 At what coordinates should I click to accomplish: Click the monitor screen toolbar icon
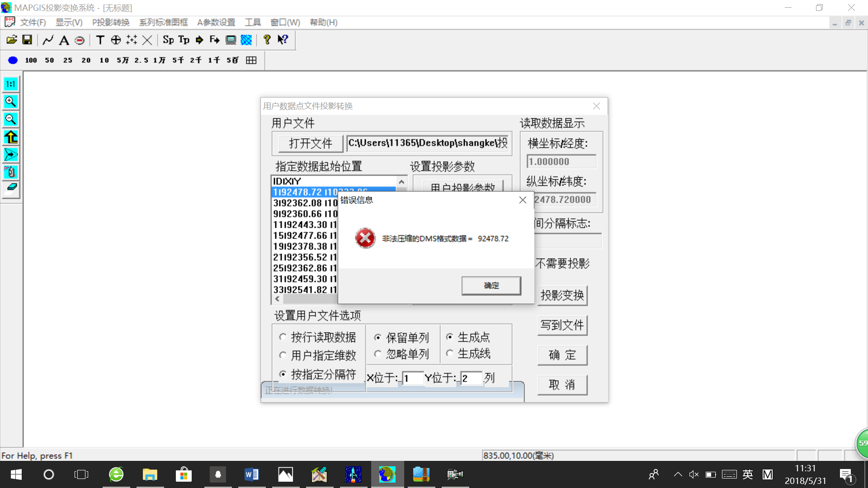pos(231,40)
